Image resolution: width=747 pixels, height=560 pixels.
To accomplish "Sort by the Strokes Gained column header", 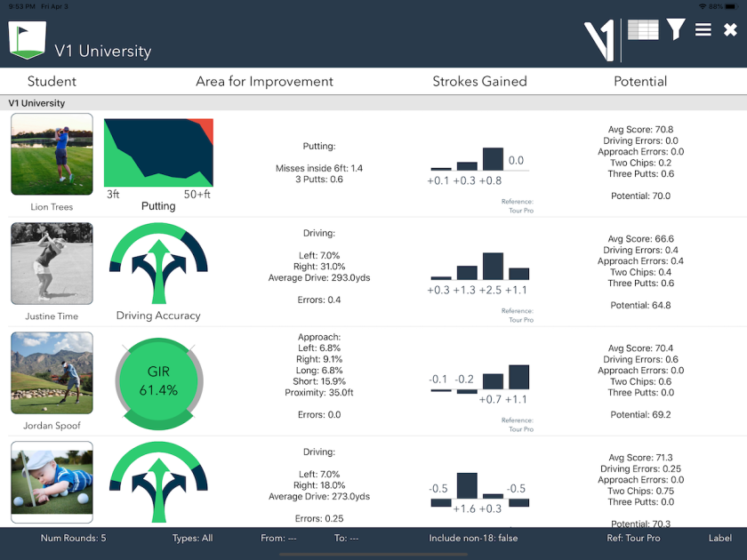I will pyautogui.click(x=479, y=82).
